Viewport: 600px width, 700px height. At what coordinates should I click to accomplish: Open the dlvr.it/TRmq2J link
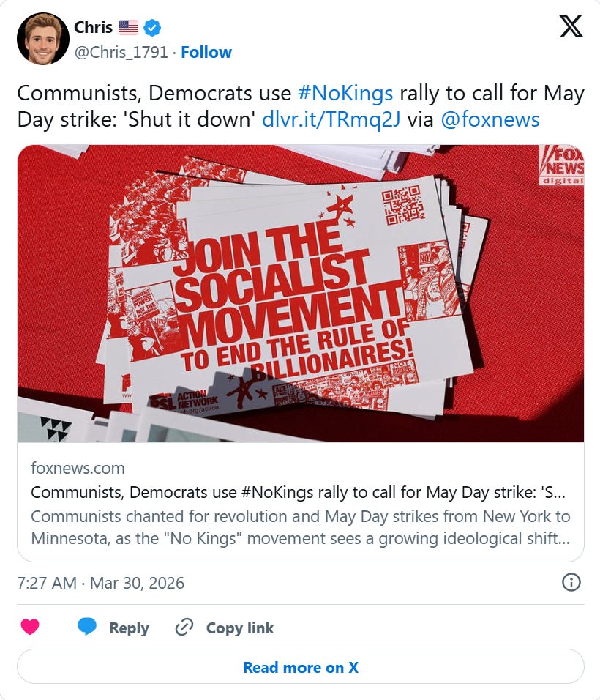tap(331, 119)
